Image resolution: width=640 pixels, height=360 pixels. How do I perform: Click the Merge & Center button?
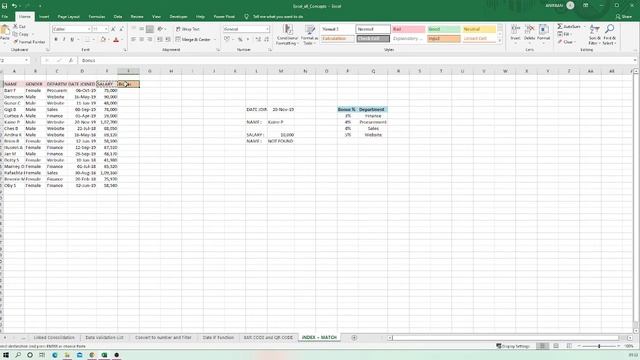193,40
